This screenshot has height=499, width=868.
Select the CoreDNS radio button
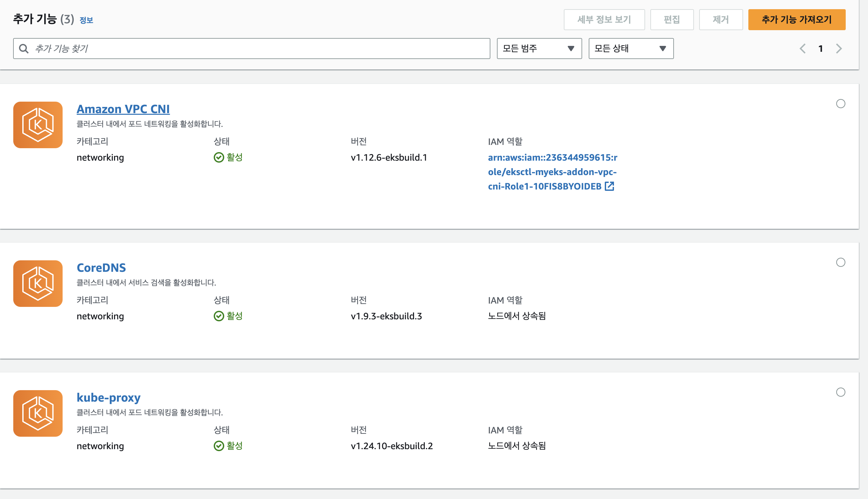840,262
